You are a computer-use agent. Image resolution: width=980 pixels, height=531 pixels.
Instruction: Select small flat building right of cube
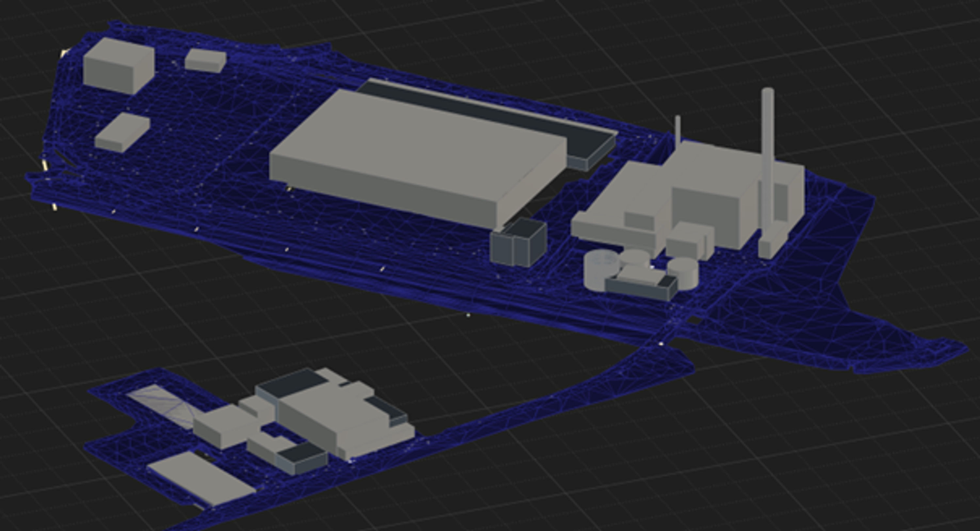[205, 60]
